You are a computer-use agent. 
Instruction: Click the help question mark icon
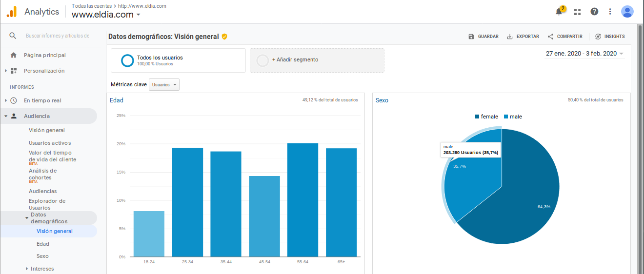[594, 12]
